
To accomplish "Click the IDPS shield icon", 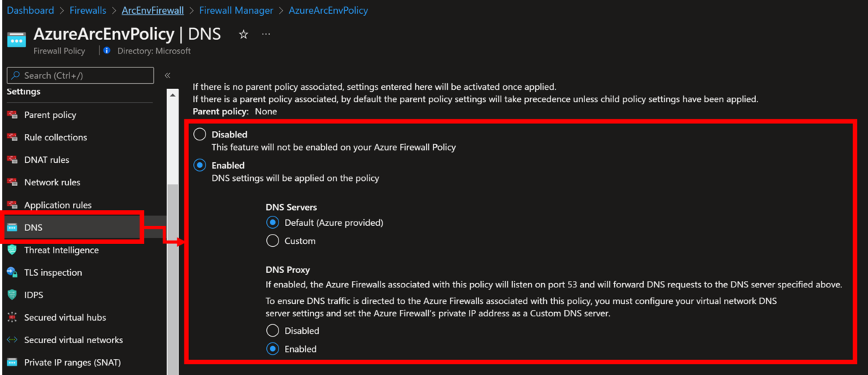I will [12, 295].
